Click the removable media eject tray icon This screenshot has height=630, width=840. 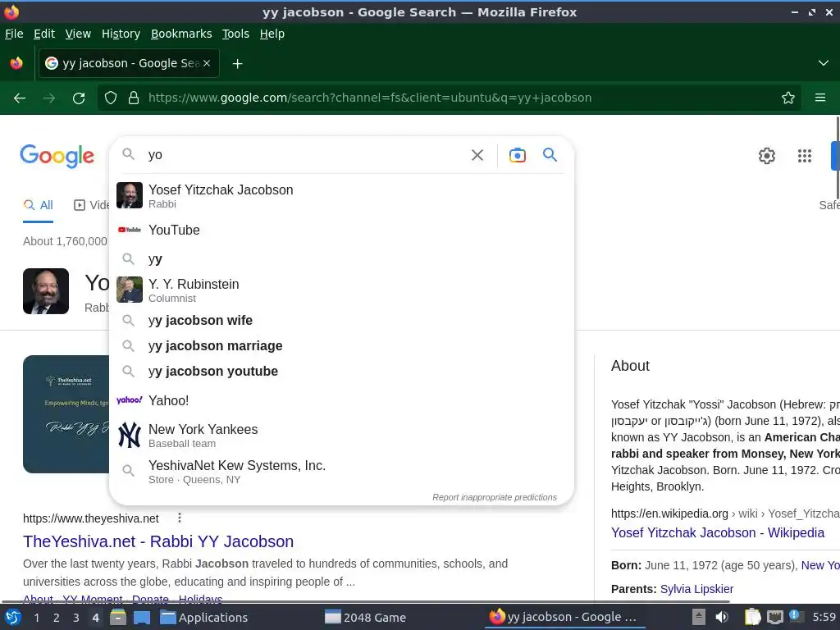pos(699,617)
